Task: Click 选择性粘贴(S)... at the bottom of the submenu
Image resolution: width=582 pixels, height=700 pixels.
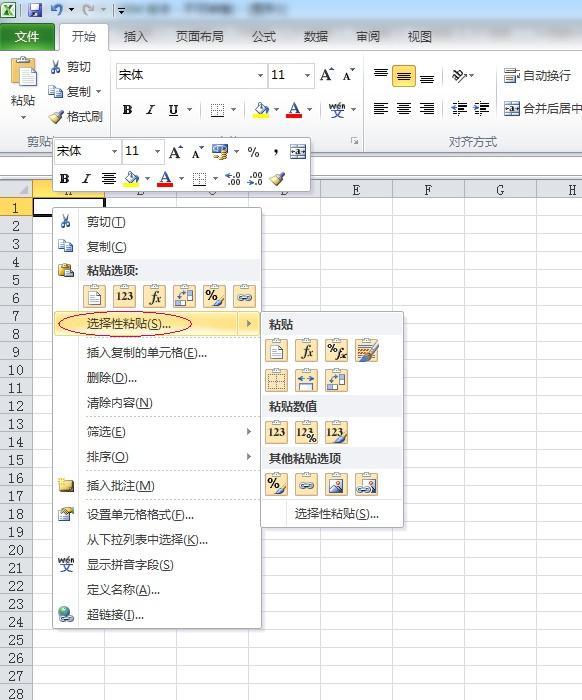Action: 337,514
